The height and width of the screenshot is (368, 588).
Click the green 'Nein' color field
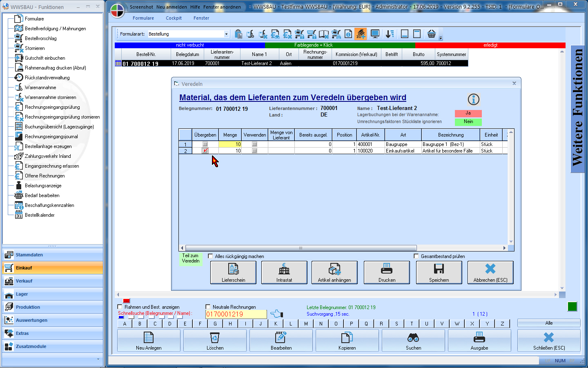pyautogui.click(x=468, y=122)
